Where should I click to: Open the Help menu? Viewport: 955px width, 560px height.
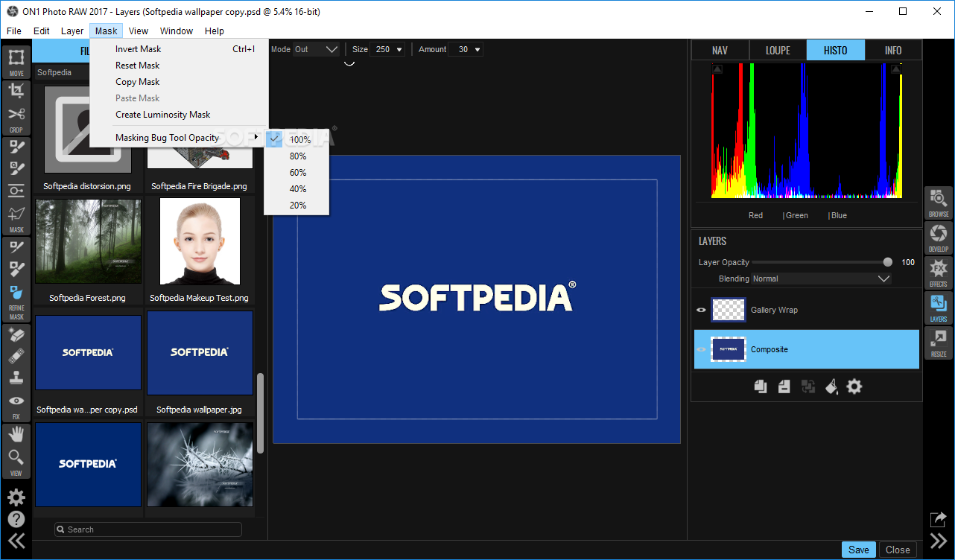click(215, 31)
